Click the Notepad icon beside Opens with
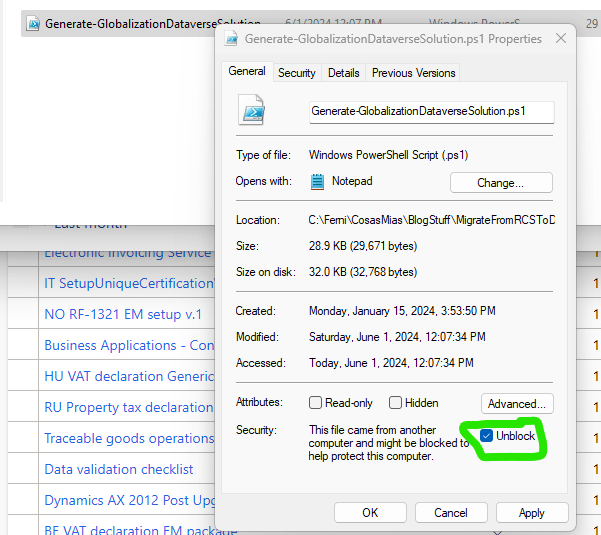The height and width of the screenshot is (535, 601). tap(318, 181)
